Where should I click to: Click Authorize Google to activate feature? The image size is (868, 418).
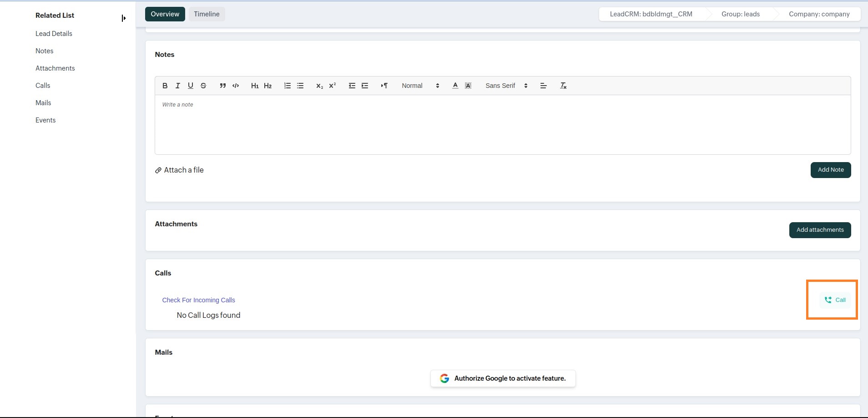[x=503, y=378]
